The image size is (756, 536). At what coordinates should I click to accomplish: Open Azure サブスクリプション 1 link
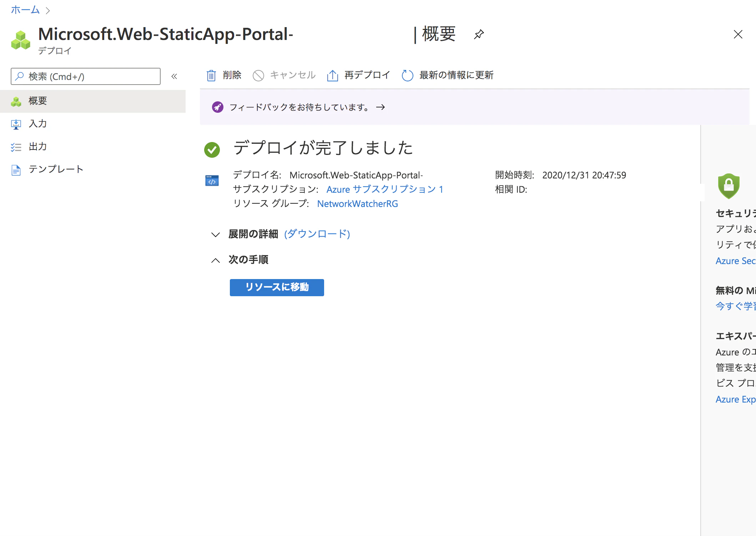[x=385, y=189]
